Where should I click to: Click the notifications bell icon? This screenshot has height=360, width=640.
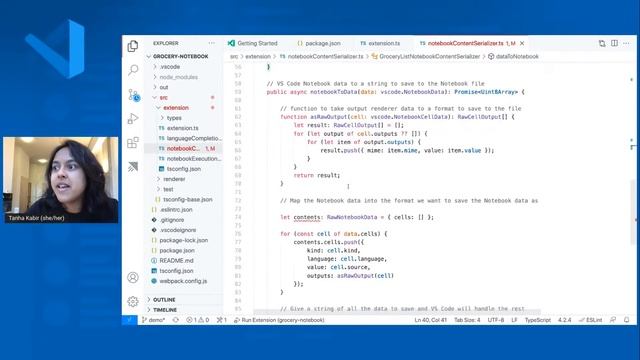pos(627,320)
